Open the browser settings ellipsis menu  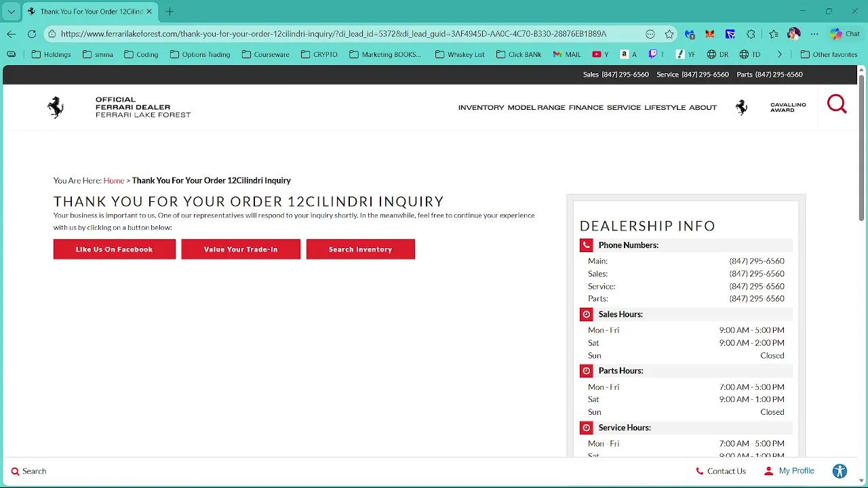point(814,34)
